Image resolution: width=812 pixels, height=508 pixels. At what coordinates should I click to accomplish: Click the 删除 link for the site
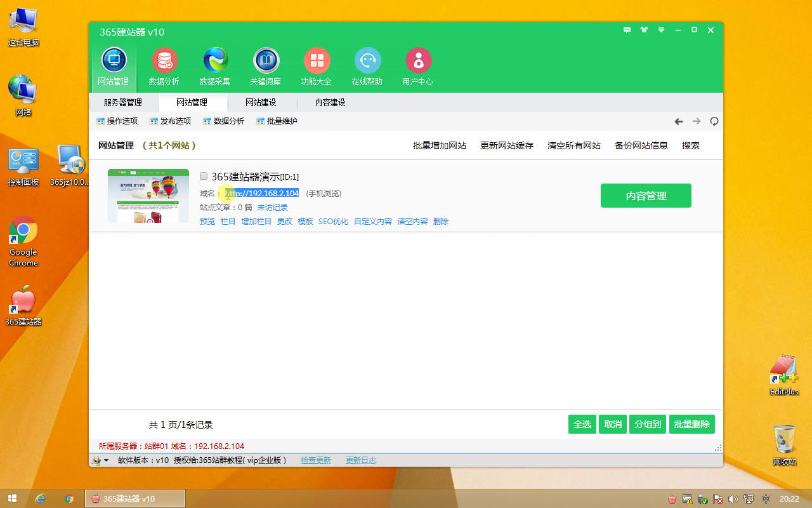441,222
